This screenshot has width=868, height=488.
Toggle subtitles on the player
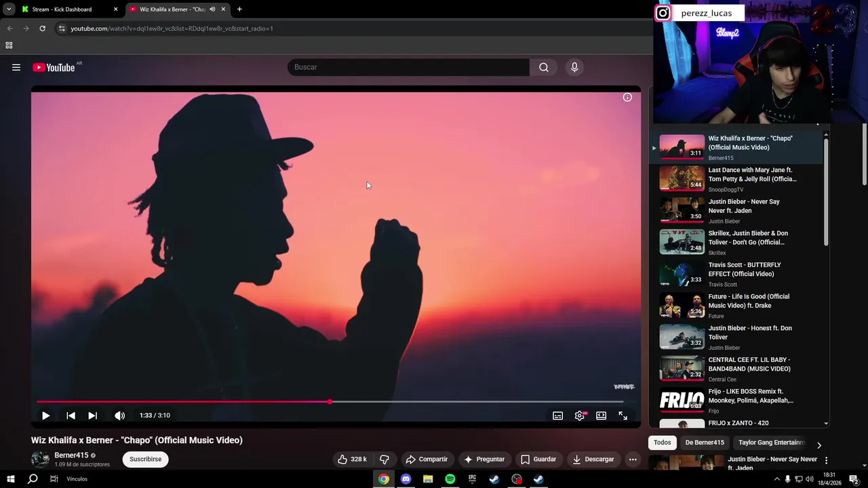pos(557,415)
